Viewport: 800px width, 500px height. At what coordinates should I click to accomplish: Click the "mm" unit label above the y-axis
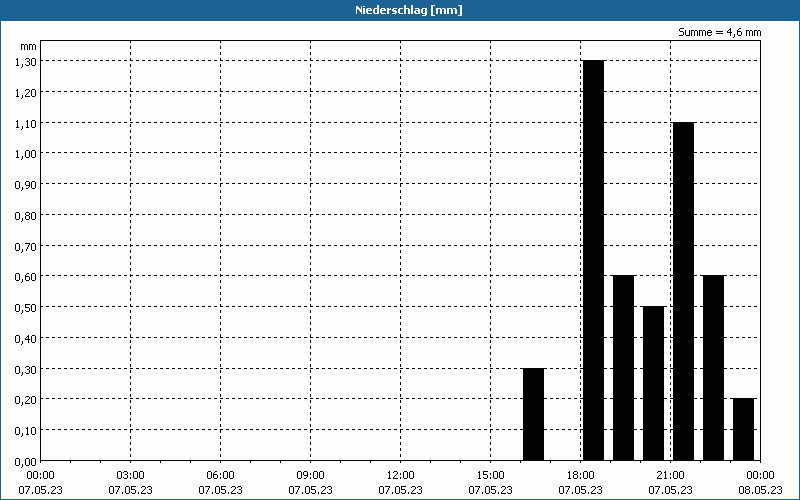click(29, 46)
